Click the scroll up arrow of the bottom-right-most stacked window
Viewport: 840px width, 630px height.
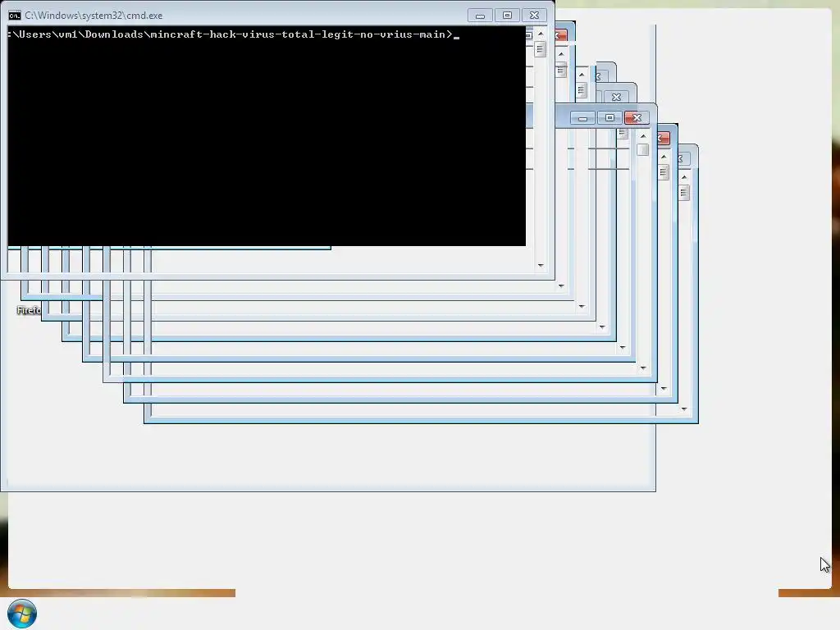pos(684,177)
